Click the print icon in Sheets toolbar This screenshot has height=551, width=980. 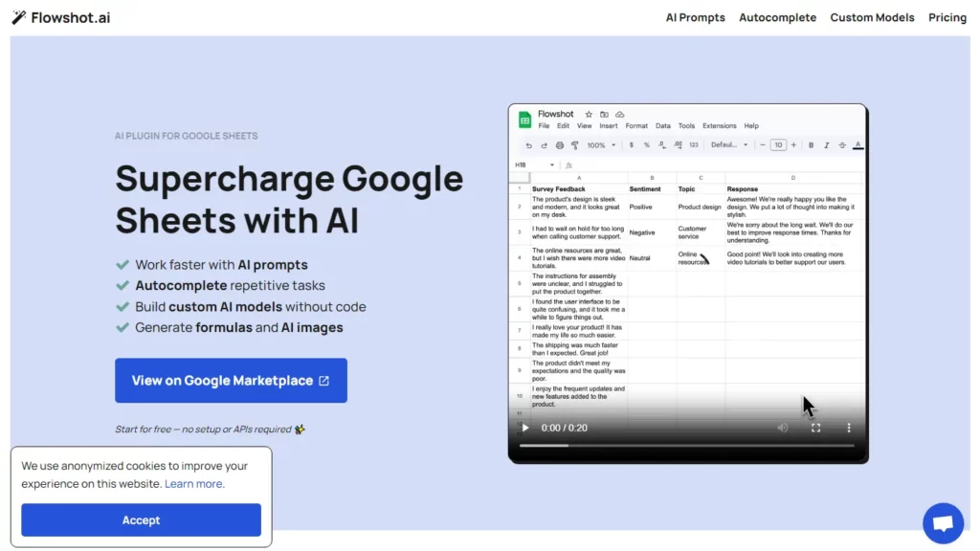point(560,145)
